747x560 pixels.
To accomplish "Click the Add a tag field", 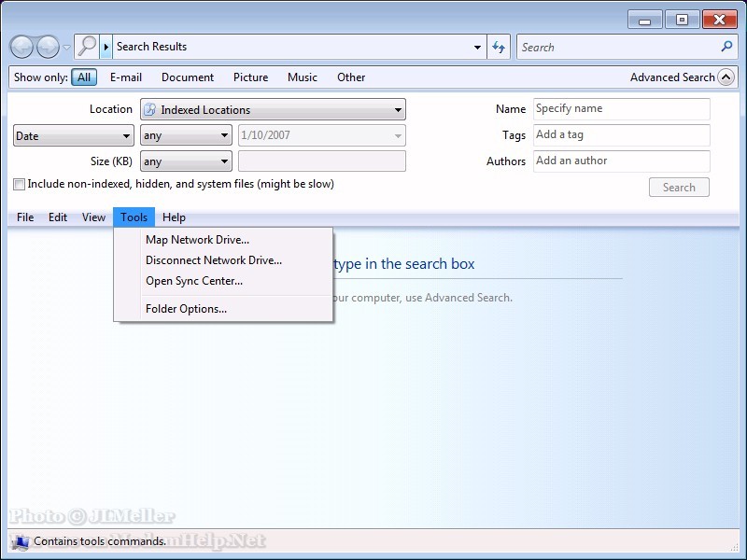I will pos(621,135).
